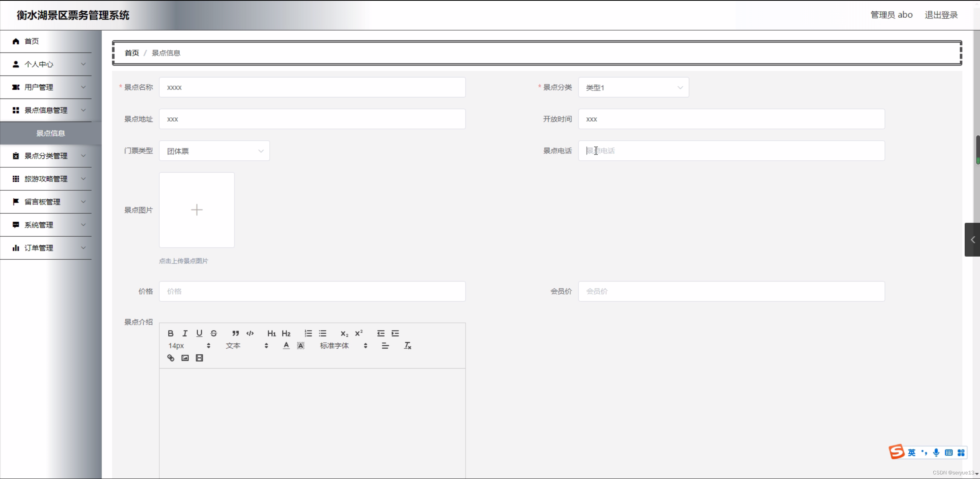Insert an image in the editor
Image resolution: width=980 pixels, height=479 pixels.
pyautogui.click(x=185, y=358)
